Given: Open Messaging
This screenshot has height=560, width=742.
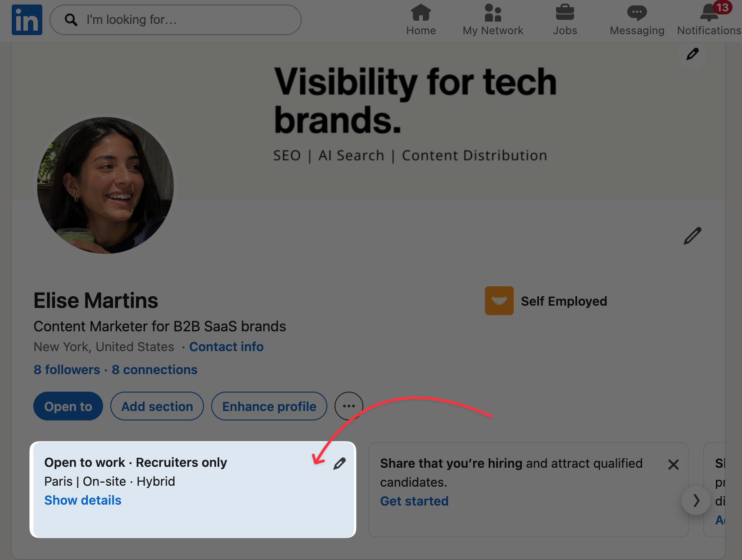Looking at the screenshot, I should coord(637,20).
